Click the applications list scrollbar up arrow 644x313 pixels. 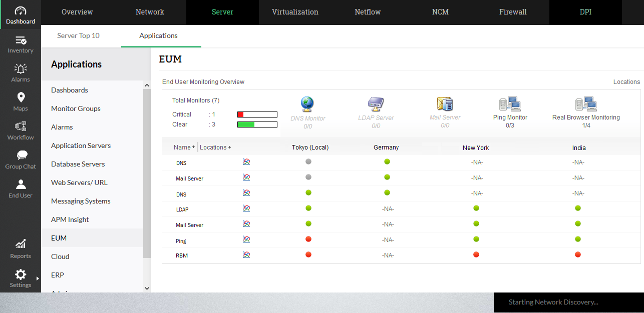click(x=147, y=85)
